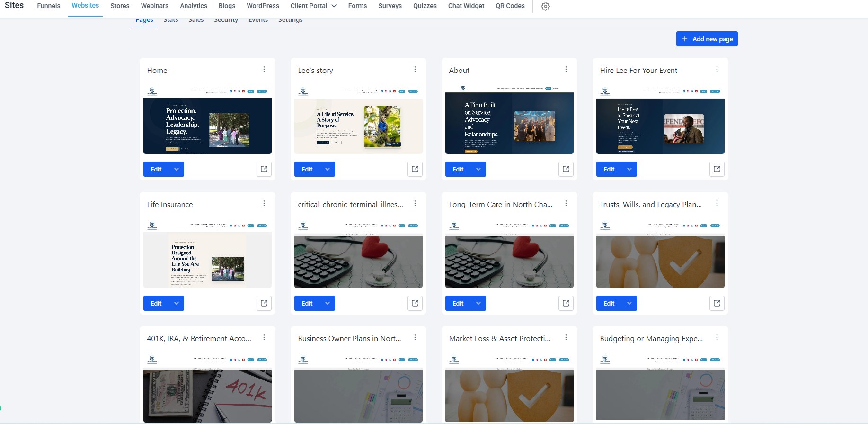Click the 'Business Owner Plans in Nort...' title
The image size is (868, 424).
(x=349, y=338)
